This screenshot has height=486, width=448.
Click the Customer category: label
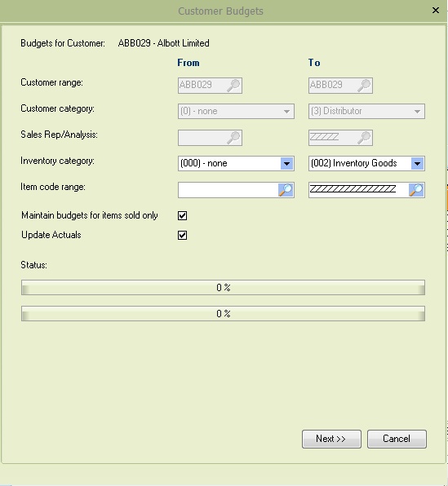(x=57, y=108)
